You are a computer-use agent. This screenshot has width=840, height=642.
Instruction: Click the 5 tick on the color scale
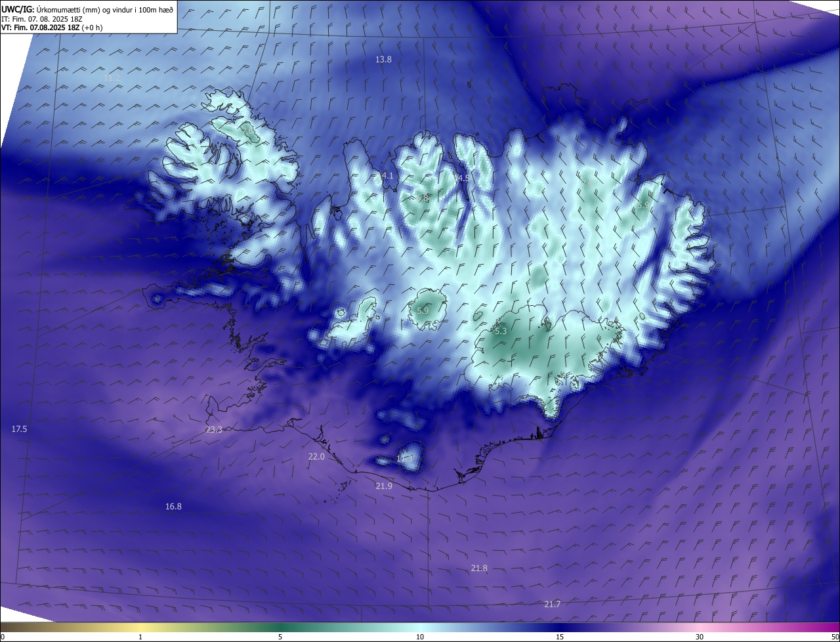(x=280, y=637)
